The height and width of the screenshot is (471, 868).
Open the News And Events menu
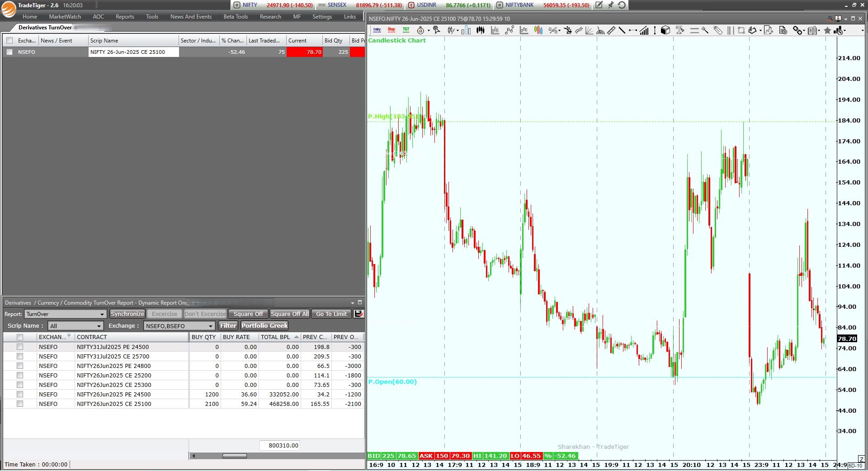(191, 17)
